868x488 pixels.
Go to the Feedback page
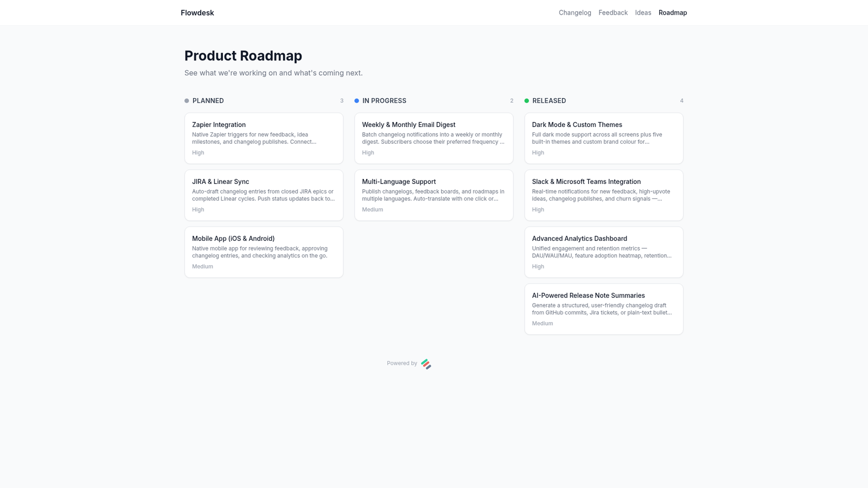click(613, 12)
